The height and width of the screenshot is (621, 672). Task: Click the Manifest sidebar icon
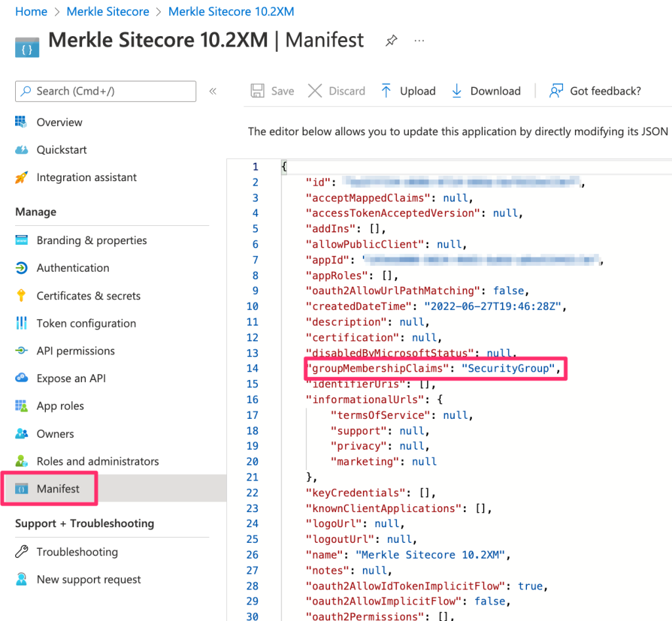pos(22,488)
